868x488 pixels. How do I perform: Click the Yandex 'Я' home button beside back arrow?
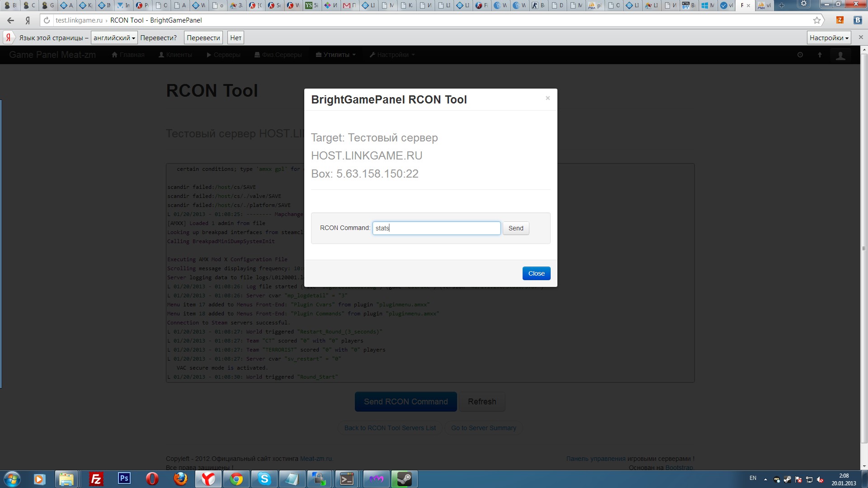(x=28, y=20)
